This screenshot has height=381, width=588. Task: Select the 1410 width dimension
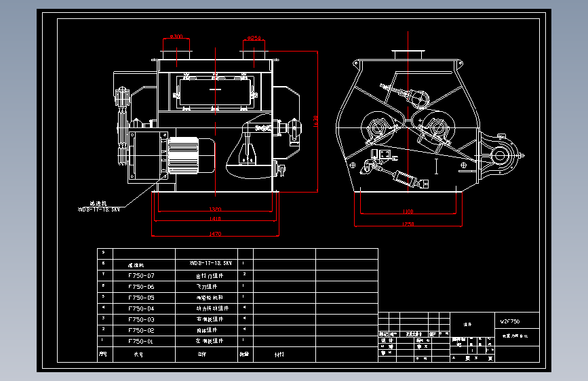click(215, 218)
